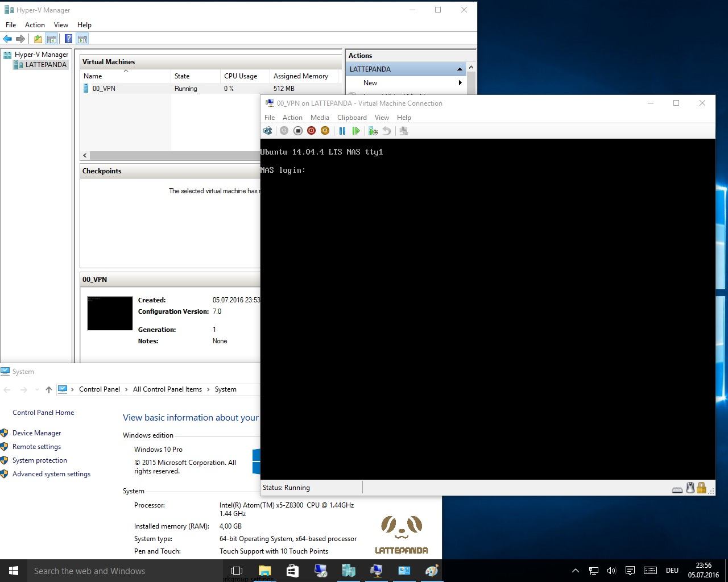Viewport: 728px width, 582px height.
Task: Click the Enhanced Session icon in VM toolbar
Action: (x=404, y=131)
